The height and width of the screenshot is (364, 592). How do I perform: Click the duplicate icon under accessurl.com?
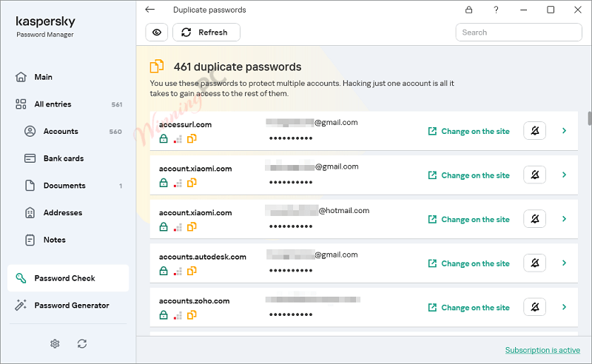pyautogui.click(x=192, y=139)
